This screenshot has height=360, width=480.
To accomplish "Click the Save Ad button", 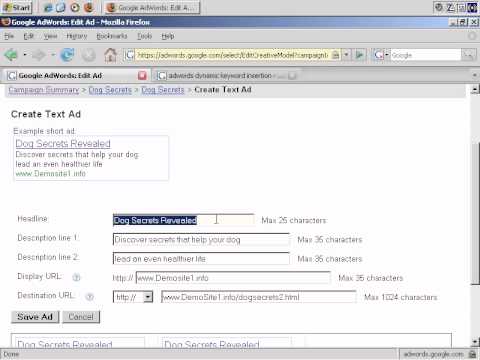I will [35, 317].
